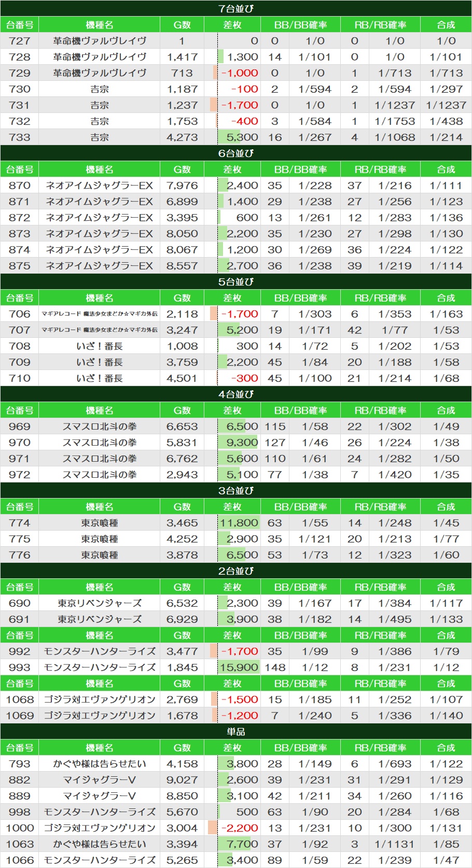472x868 pixels.
Task: Select machine number 727
Action: pyautogui.click(x=20, y=40)
